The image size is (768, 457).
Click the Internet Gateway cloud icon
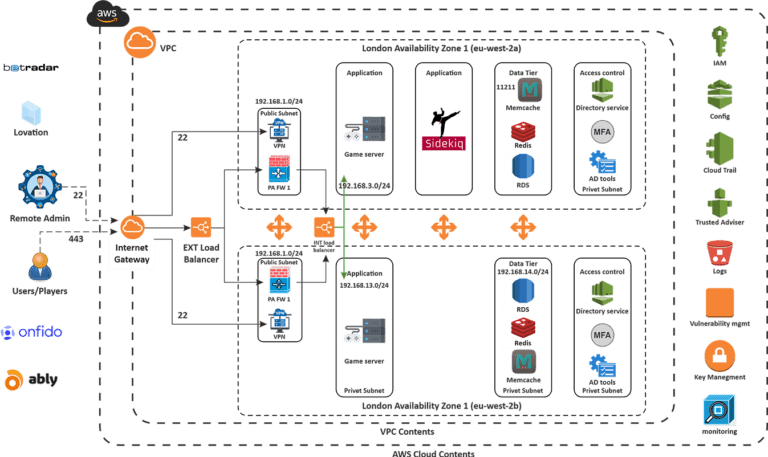132,227
